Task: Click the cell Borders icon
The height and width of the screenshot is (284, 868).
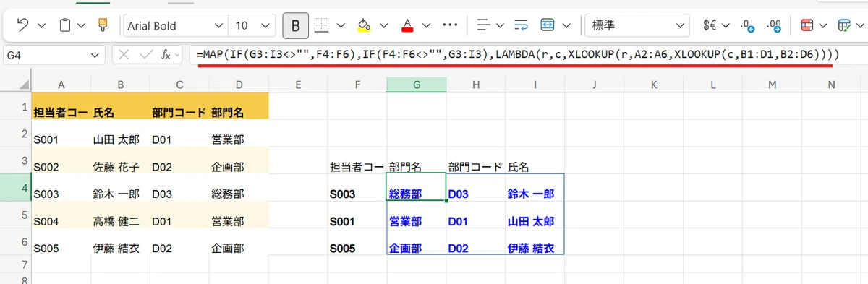Action: (322, 25)
